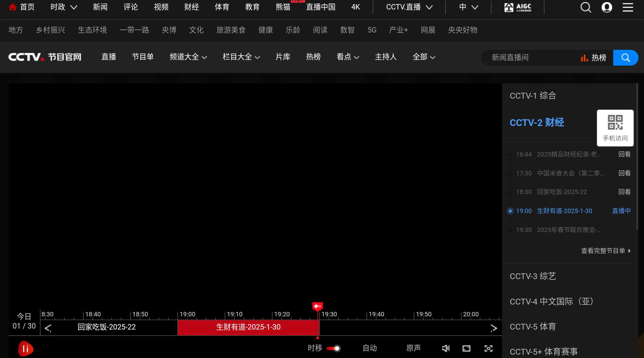Toggle the widescreen player mode icon

point(466,348)
